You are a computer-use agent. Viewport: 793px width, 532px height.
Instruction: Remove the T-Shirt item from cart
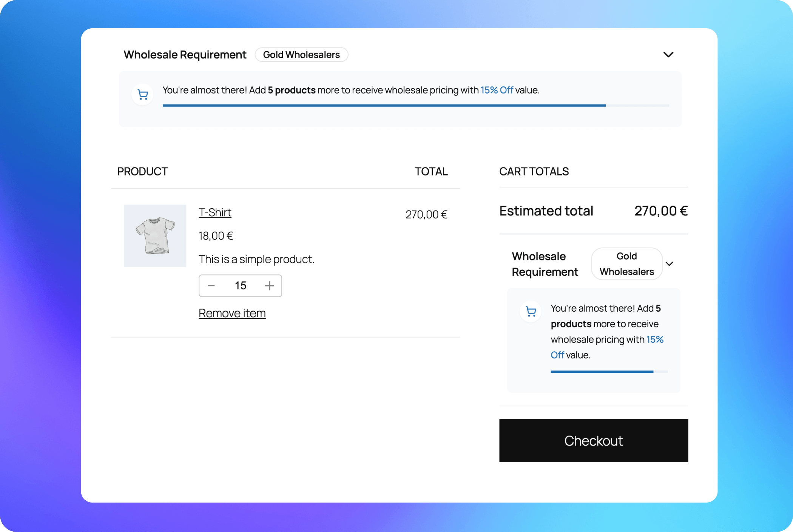[x=232, y=313]
